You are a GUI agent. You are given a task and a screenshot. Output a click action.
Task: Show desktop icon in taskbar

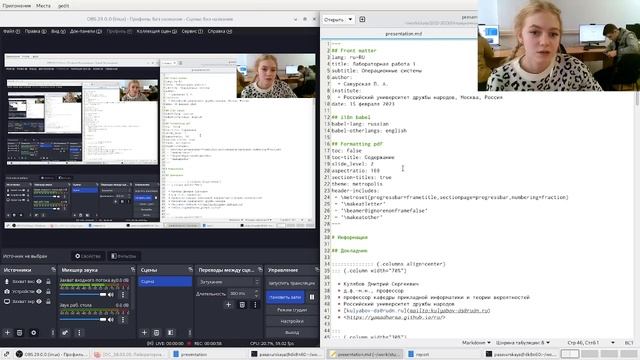6,354
